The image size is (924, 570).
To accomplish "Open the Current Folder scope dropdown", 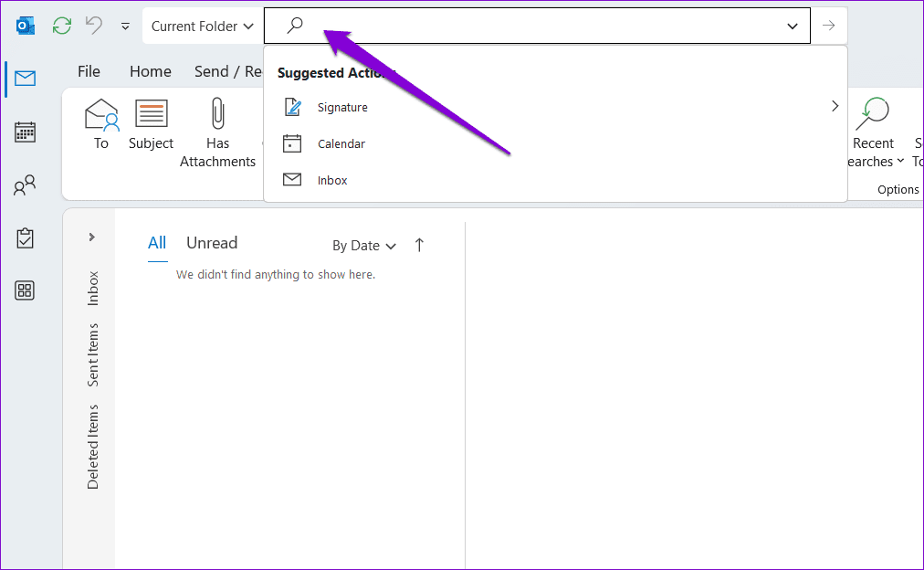I will (x=203, y=26).
